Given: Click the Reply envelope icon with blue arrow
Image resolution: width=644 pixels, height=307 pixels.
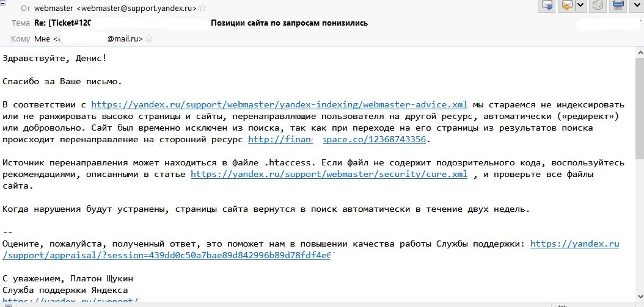Looking at the screenshot, I should coord(548,5).
